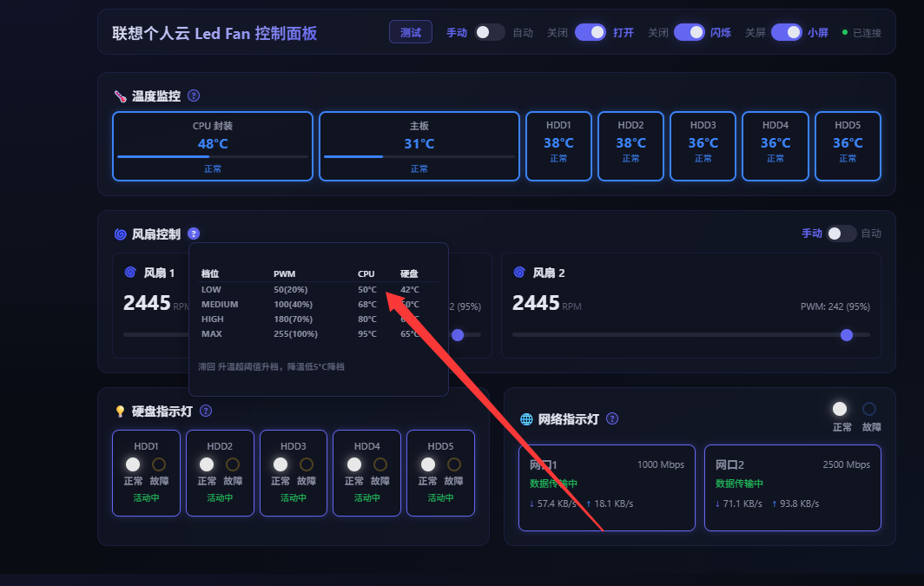Click the globe icon for 网络指示灯

click(x=526, y=418)
